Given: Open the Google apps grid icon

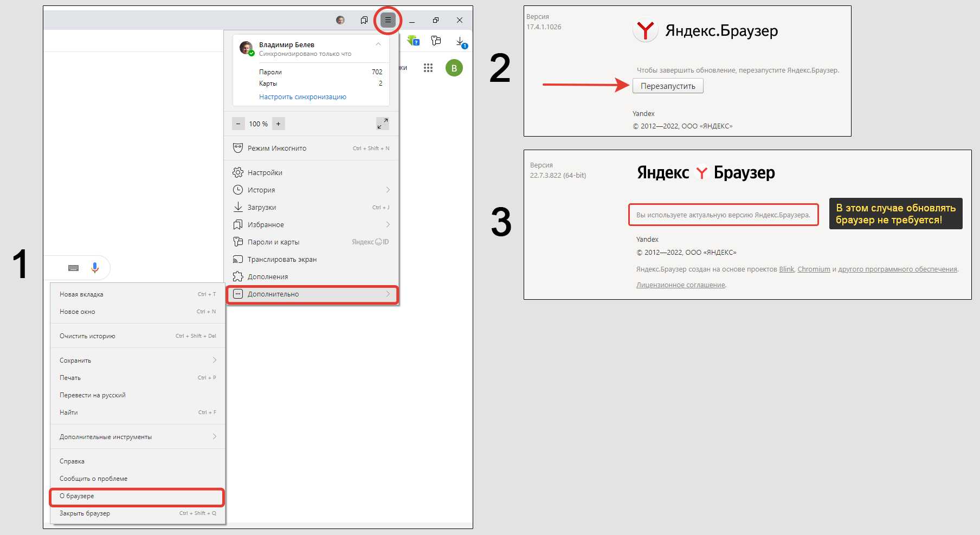Looking at the screenshot, I should point(428,68).
